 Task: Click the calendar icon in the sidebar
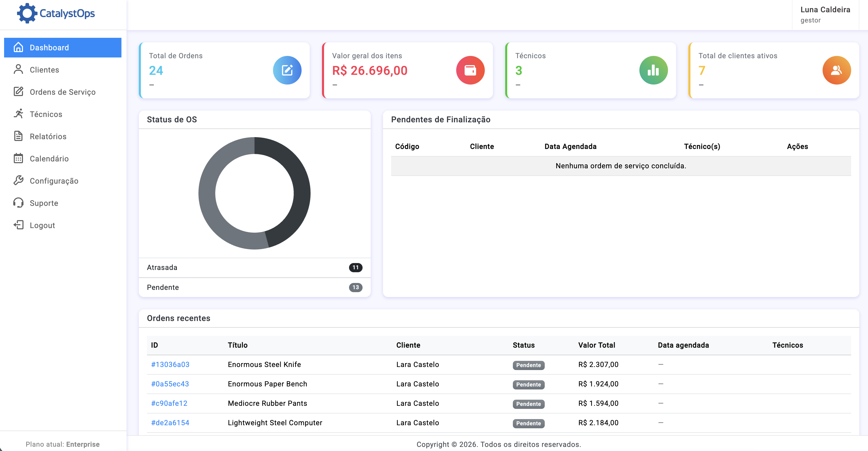[x=18, y=158]
